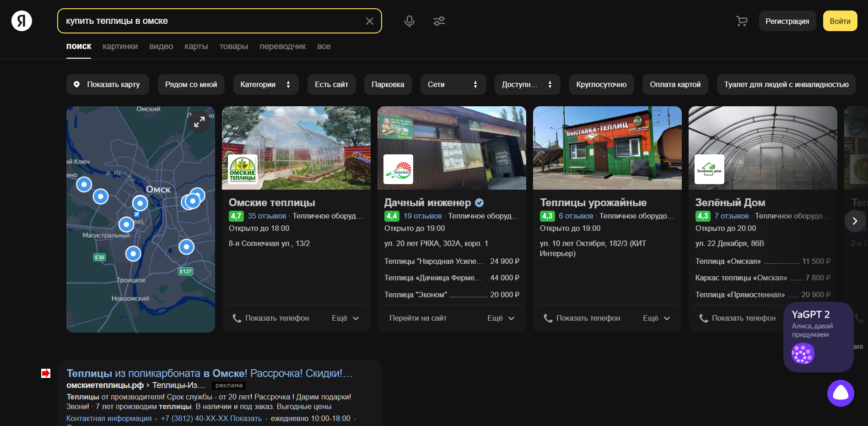Image resolution: width=868 pixels, height=426 pixels.
Task: Open search settings sliders icon
Action: [439, 21]
